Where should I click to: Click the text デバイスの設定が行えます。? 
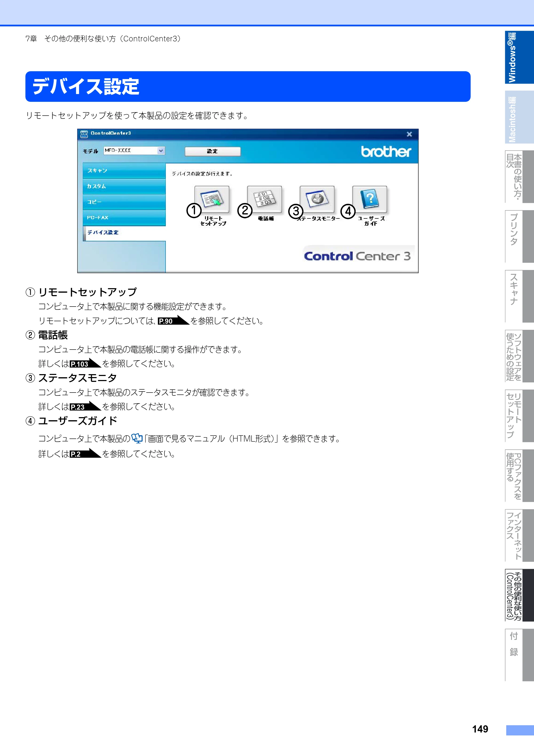pos(202,174)
